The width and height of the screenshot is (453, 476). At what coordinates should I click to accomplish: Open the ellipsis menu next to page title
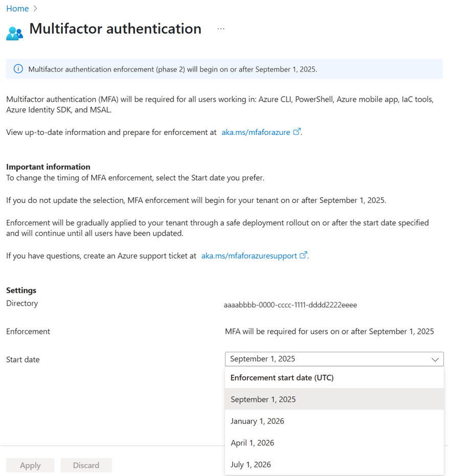tap(221, 29)
